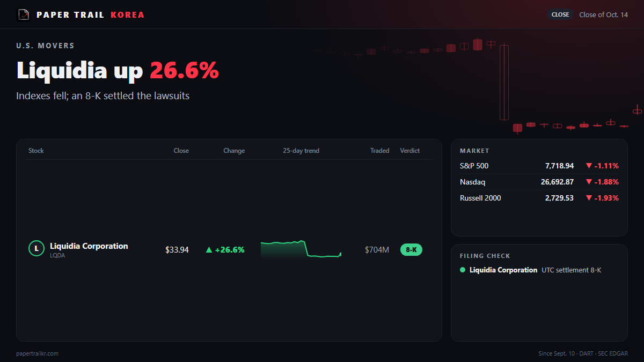
Task: Click the Traded column header
Action: click(379, 151)
